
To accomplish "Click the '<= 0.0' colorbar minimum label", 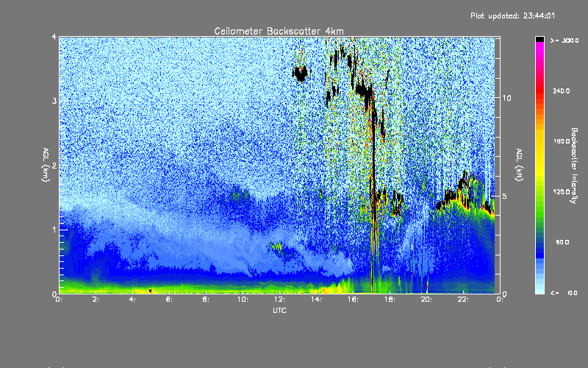I will [x=564, y=293].
